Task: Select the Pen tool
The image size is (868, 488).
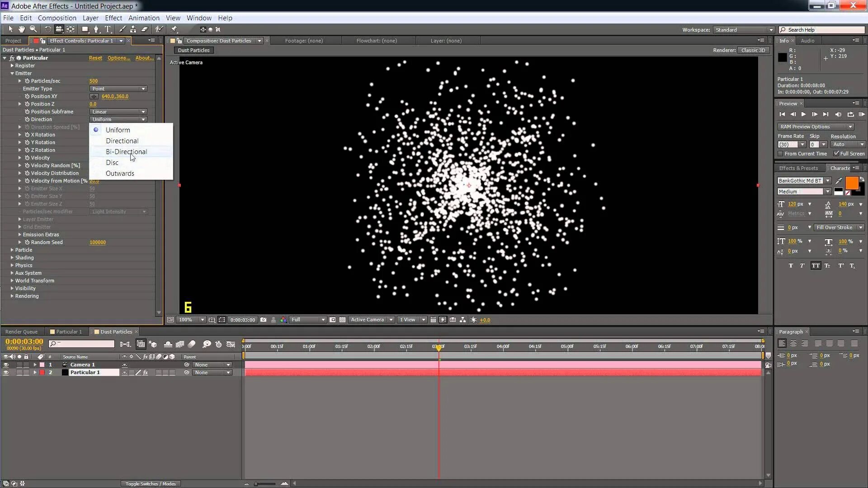Action: pos(96,29)
